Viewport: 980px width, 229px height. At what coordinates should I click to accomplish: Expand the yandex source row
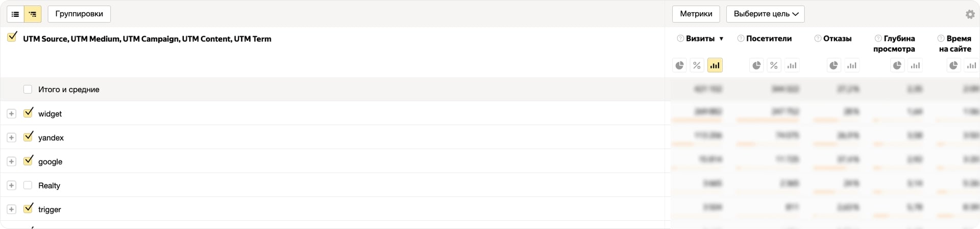[11, 138]
